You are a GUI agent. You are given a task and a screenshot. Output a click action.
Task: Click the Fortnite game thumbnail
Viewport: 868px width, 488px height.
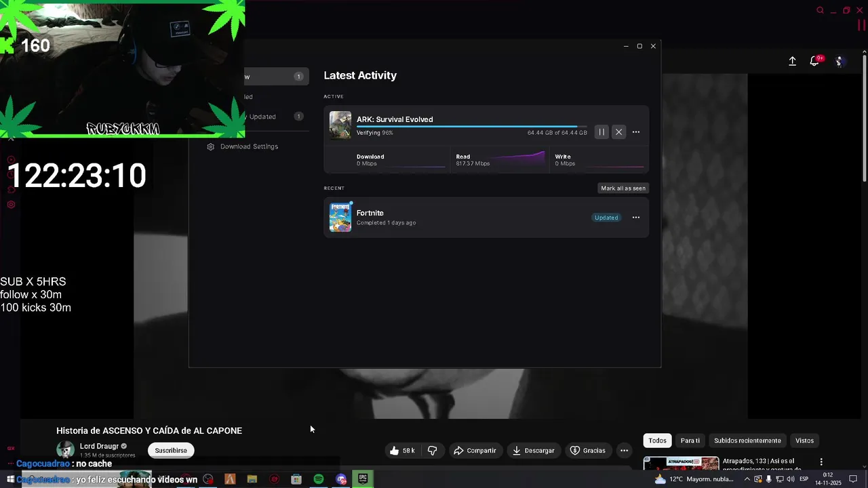pyautogui.click(x=340, y=217)
